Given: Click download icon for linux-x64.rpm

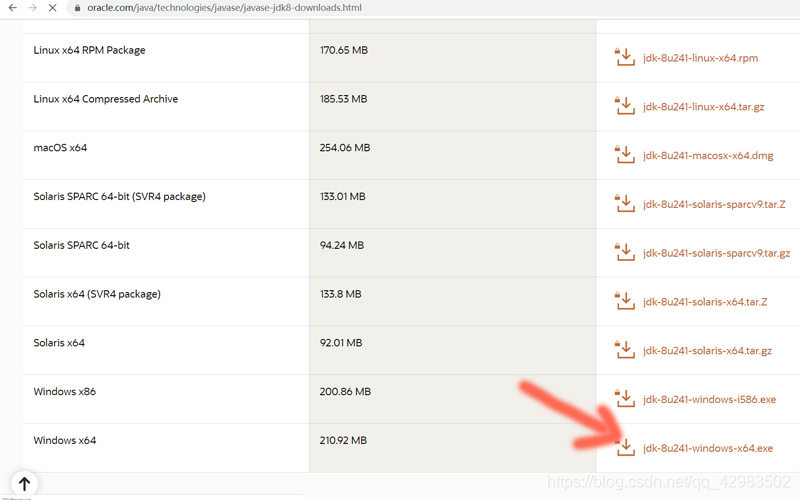Looking at the screenshot, I should coord(624,57).
